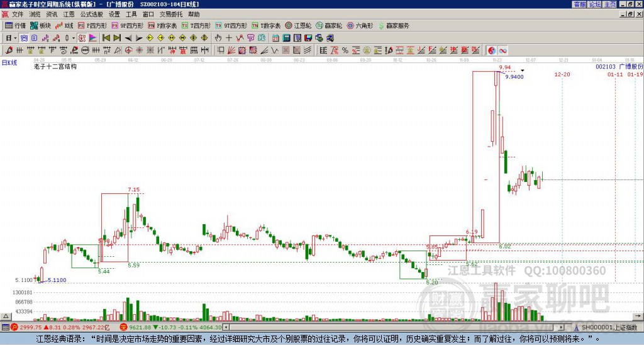Open the 文件 menu
644x345 pixels.
pos(18,14)
